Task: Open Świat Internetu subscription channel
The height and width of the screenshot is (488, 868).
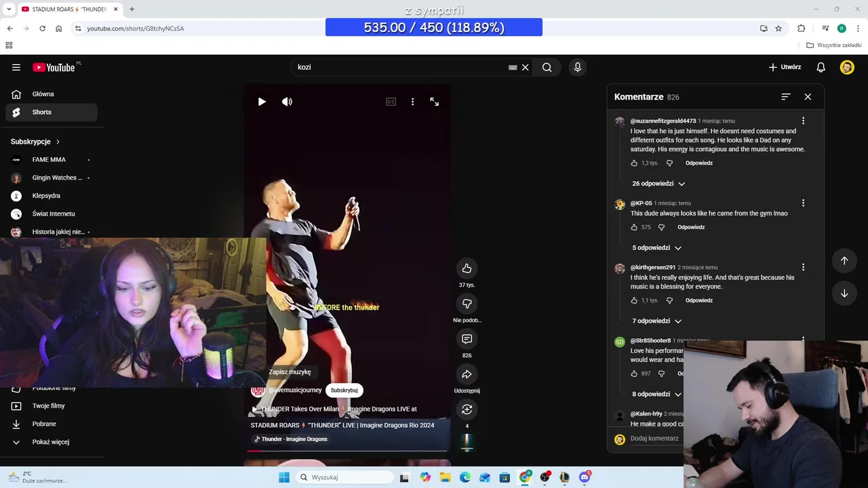Action: [52, 214]
